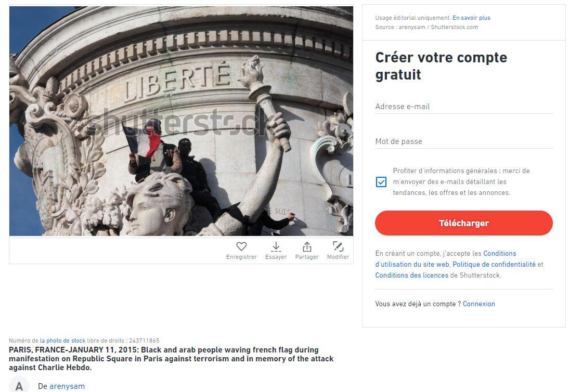Uncheck the email newsletter checkbox
Screen dimensions: 569x392
[x=381, y=181]
